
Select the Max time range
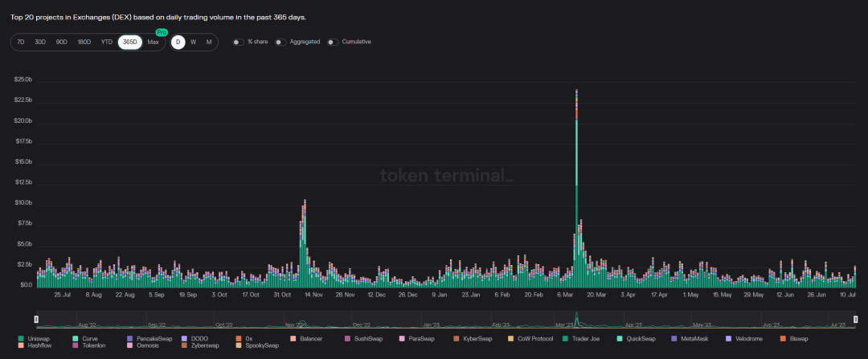click(x=153, y=42)
